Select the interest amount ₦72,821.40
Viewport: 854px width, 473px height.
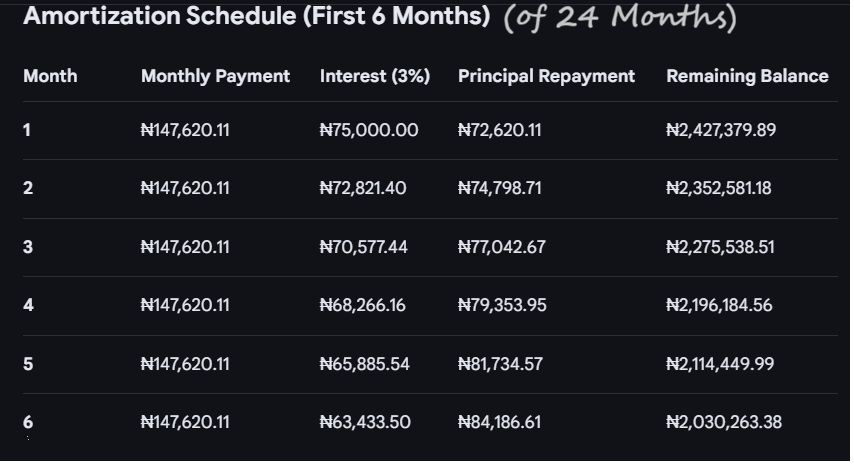point(363,188)
